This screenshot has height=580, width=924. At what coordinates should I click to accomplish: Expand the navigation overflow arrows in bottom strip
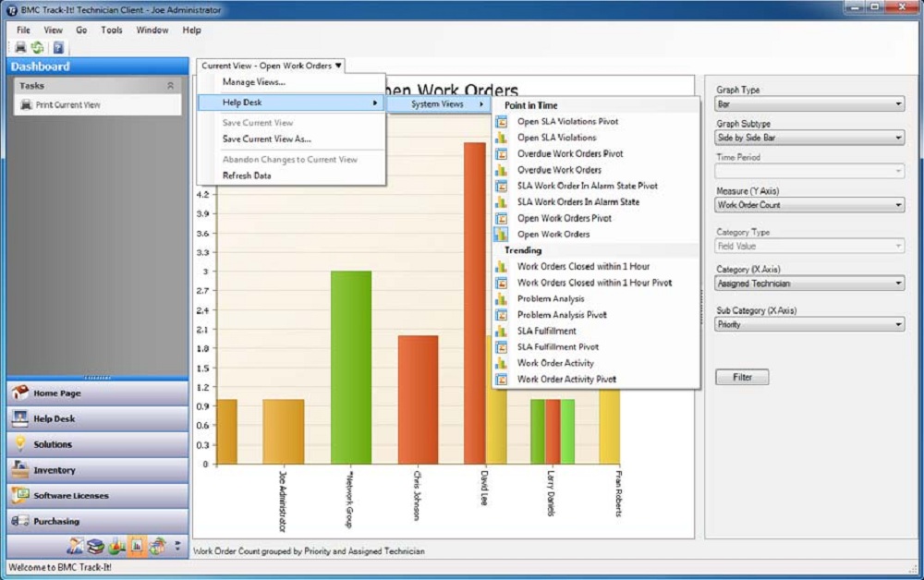177,547
